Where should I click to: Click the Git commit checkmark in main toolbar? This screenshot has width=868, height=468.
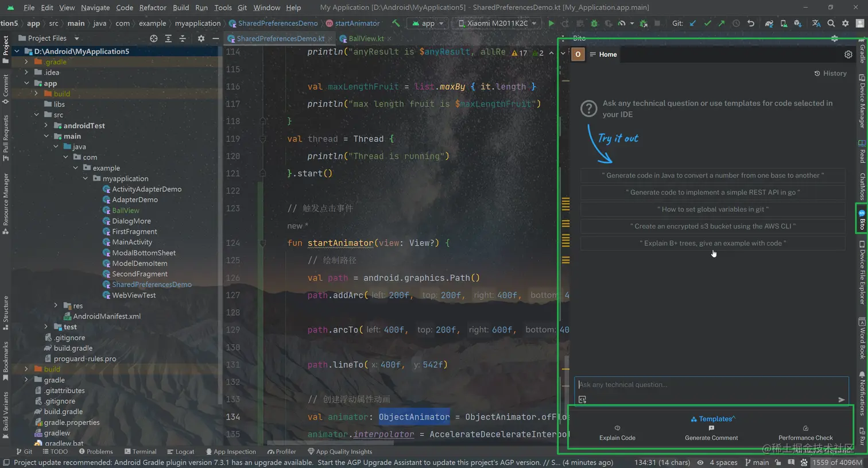point(707,24)
